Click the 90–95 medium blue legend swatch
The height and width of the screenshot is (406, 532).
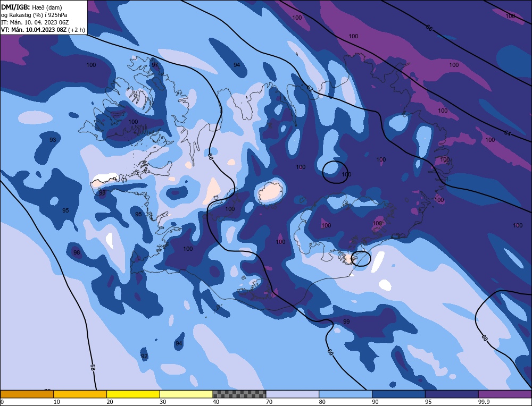coord(398,394)
